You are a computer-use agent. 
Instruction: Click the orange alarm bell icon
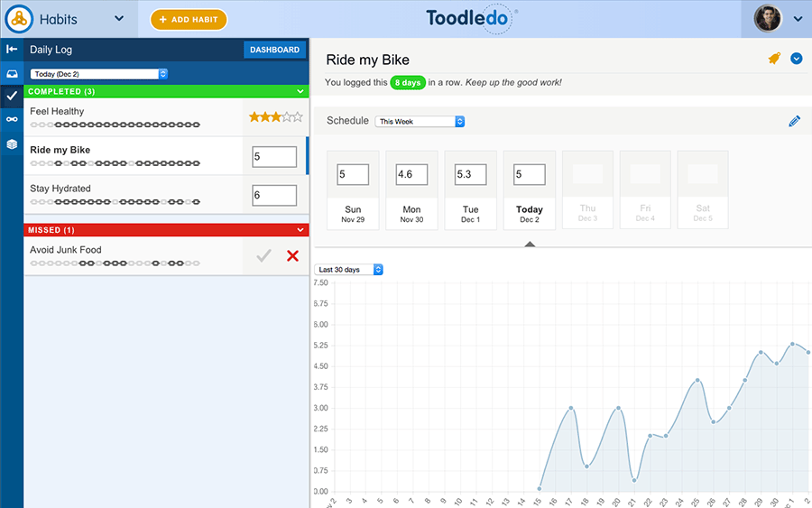point(774,59)
